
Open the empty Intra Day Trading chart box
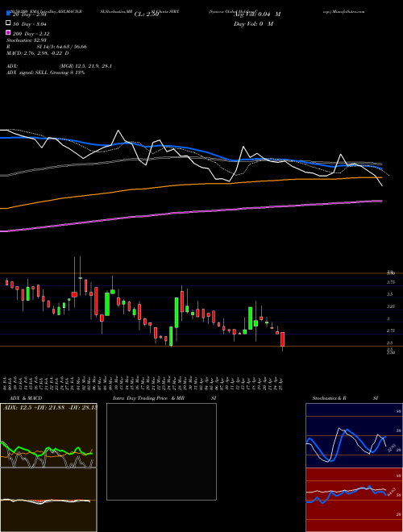pos(161,451)
